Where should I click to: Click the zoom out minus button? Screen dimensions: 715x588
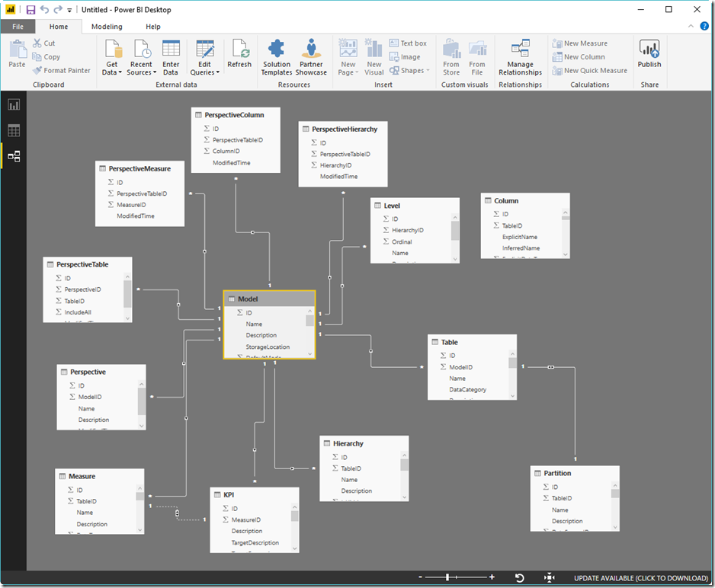[x=420, y=577]
